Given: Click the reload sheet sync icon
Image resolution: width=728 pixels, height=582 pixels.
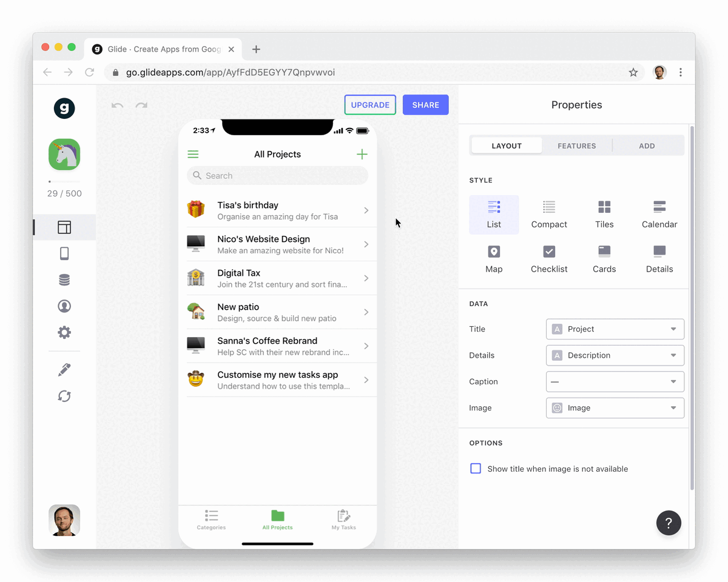Looking at the screenshot, I should pos(64,396).
